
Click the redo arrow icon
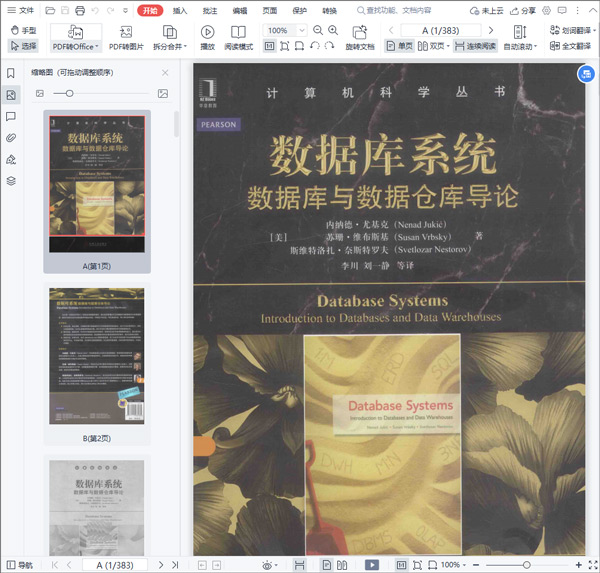[x=110, y=10]
